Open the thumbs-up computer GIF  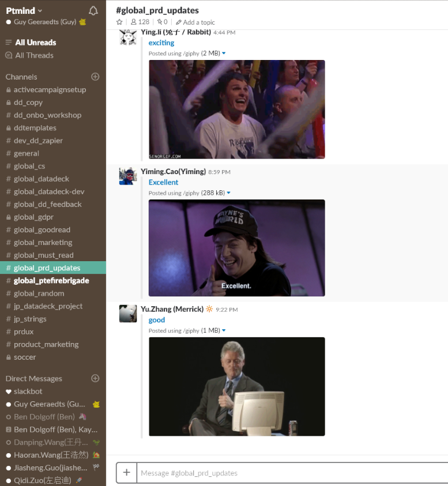tap(237, 386)
